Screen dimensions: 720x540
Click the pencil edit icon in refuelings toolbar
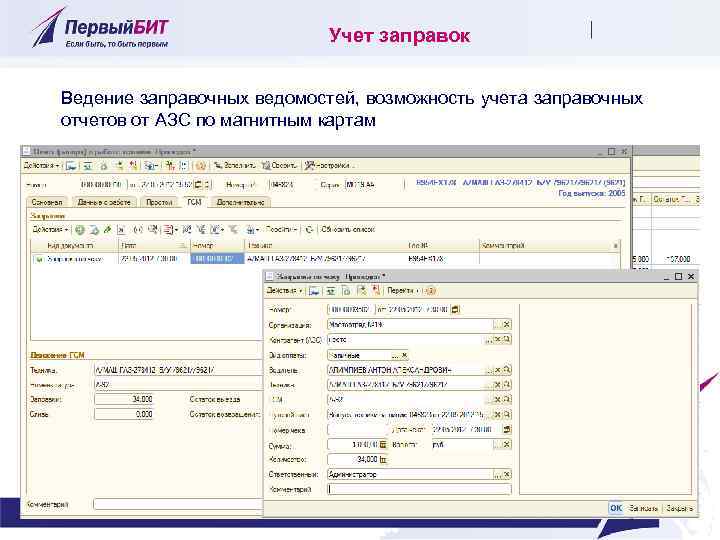click(x=108, y=229)
